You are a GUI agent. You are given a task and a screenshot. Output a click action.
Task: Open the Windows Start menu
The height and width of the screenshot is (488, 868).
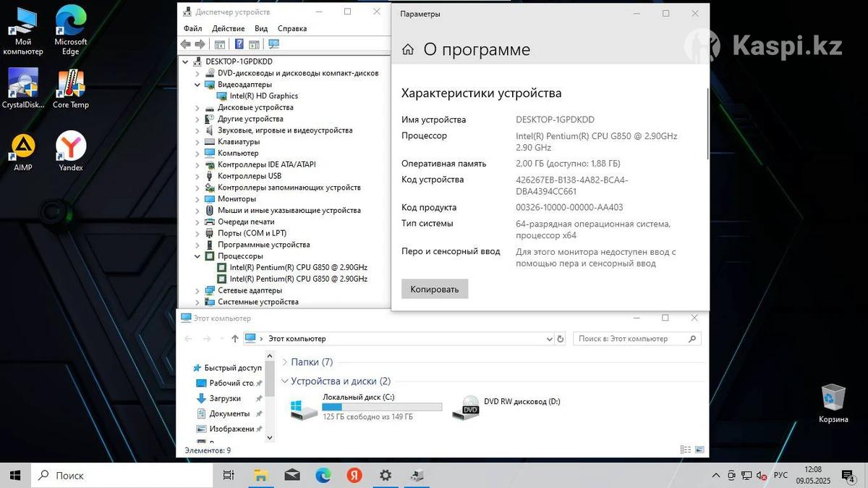16,475
